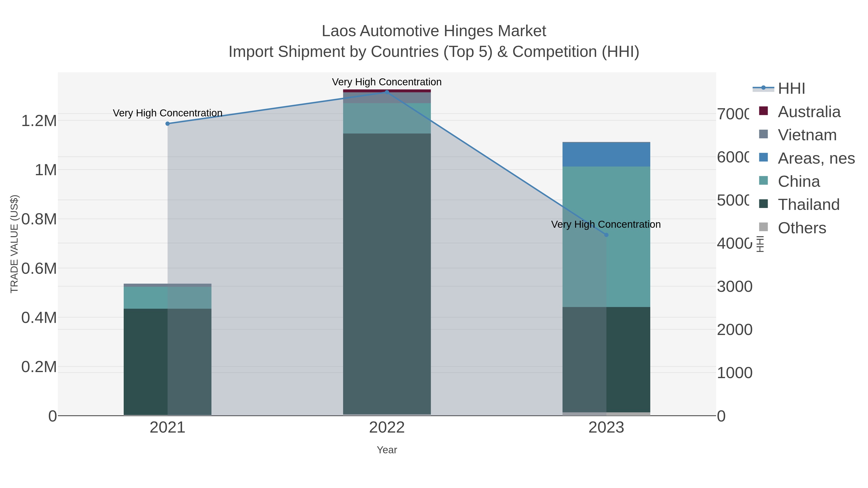Select Thailand bar segment in 2021
Screen dimensions: 868x488
[x=168, y=362]
